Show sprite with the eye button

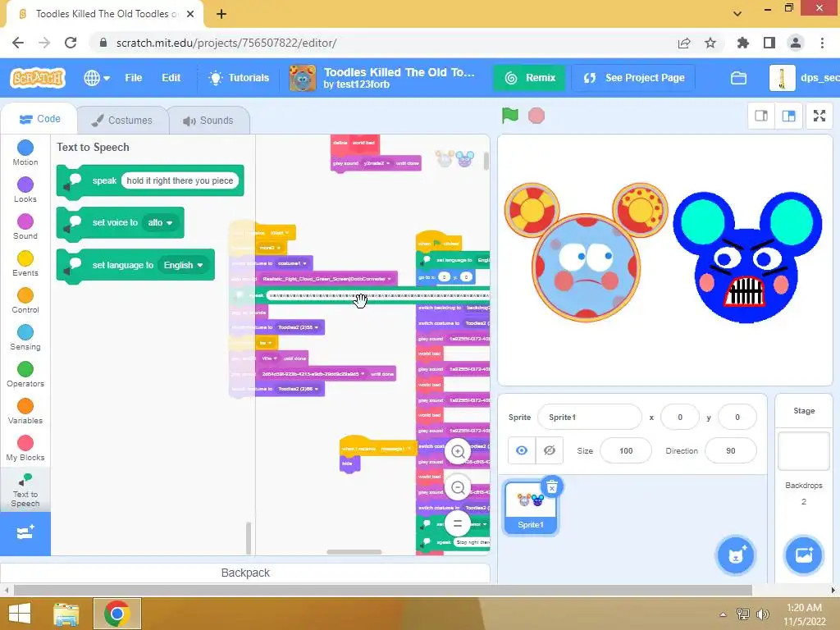[x=522, y=450]
